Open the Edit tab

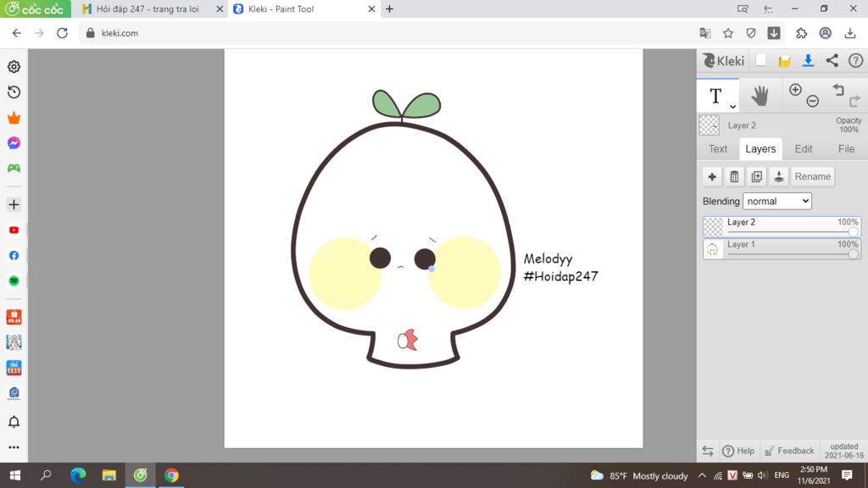coord(804,149)
